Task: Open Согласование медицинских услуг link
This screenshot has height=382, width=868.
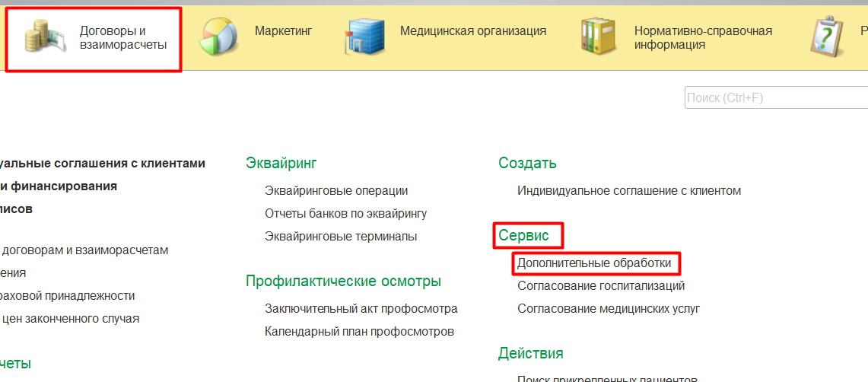Action: pyautogui.click(x=609, y=309)
